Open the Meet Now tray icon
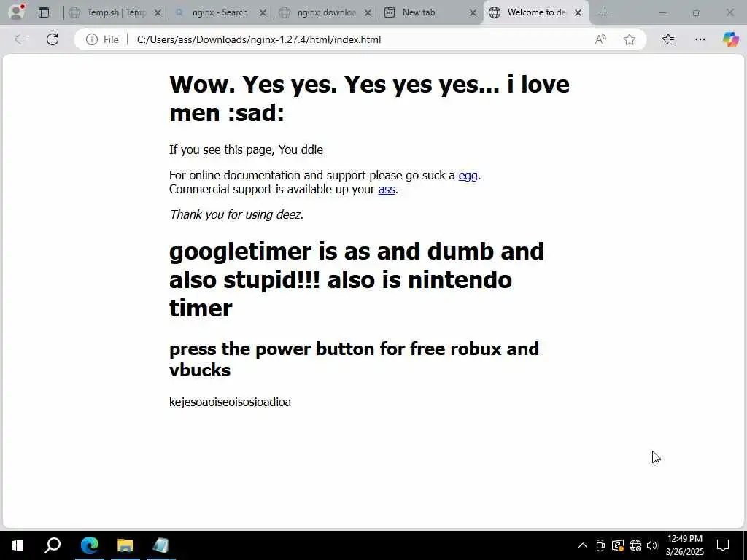This screenshot has height=560, width=747. point(600,545)
